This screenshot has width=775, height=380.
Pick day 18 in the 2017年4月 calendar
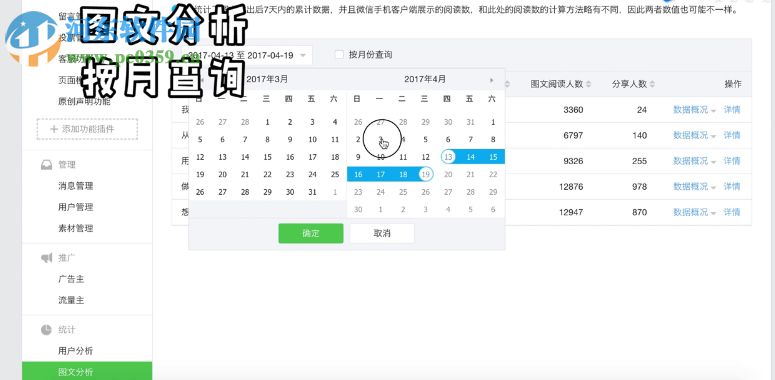coord(403,175)
